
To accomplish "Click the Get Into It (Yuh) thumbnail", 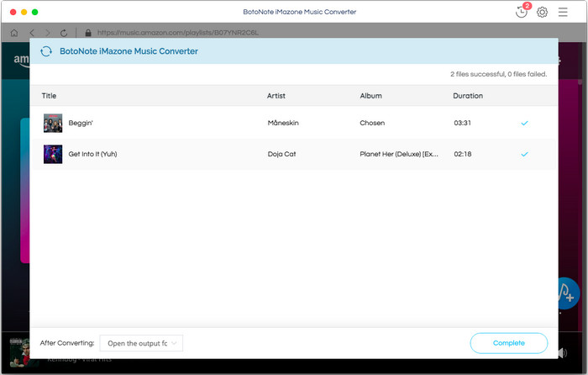I will (x=53, y=154).
